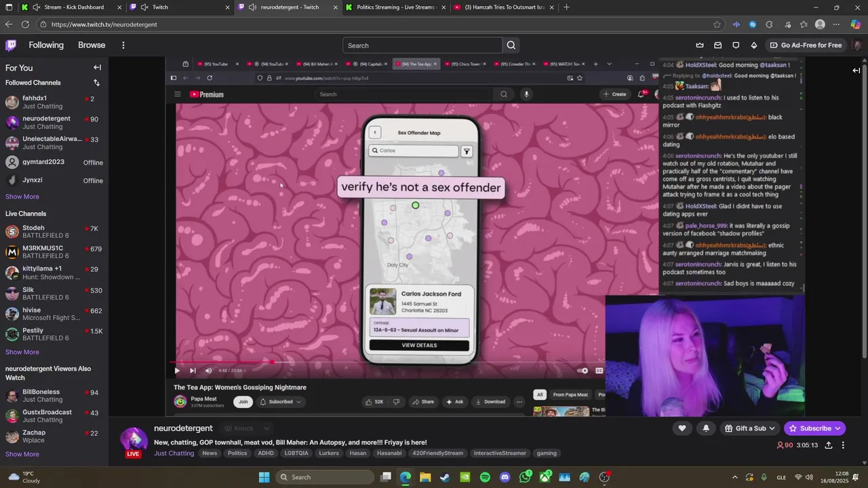The width and height of the screenshot is (868, 488).
Task: Open a new browser tab
Action: tap(566, 7)
